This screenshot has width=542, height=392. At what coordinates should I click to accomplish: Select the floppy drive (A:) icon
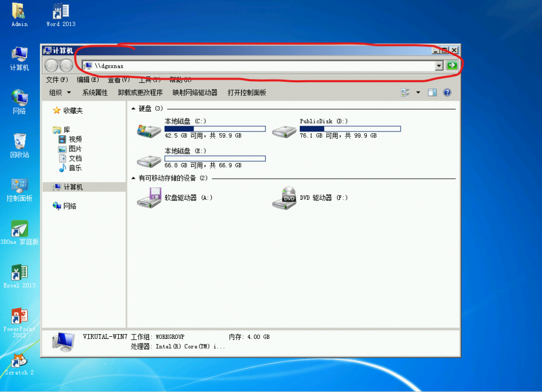click(149, 198)
